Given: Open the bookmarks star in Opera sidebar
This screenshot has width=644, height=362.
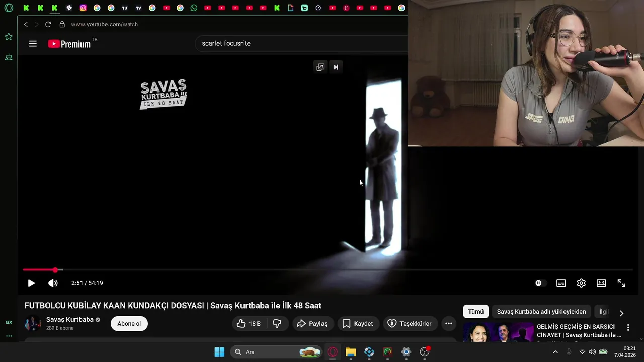Looking at the screenshot, I should (x=9, y=37).
